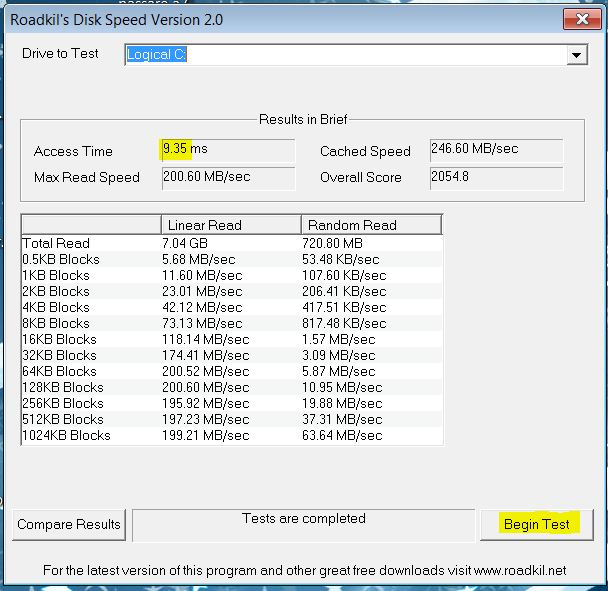
Task: Click the Overall Score label
Action: coord(361,177)
